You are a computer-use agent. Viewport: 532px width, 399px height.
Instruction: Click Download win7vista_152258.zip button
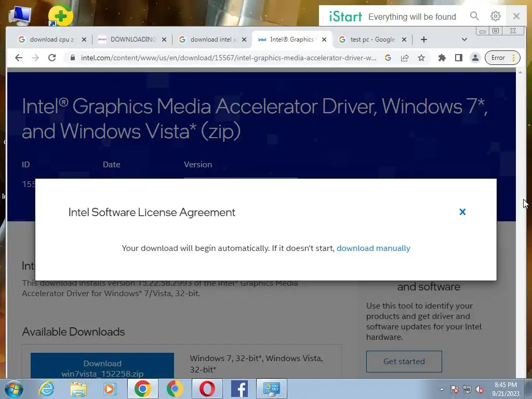coord(102,366)
